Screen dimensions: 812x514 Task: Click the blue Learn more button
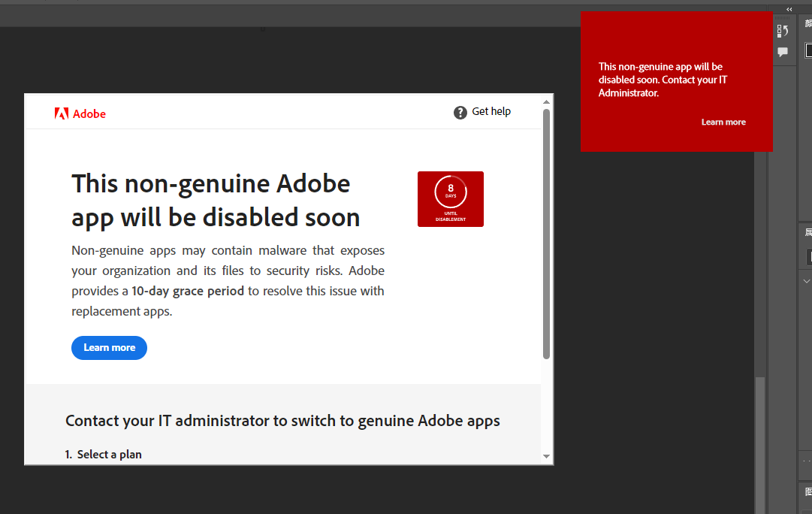pyautogui.click(x=109, y=348)
